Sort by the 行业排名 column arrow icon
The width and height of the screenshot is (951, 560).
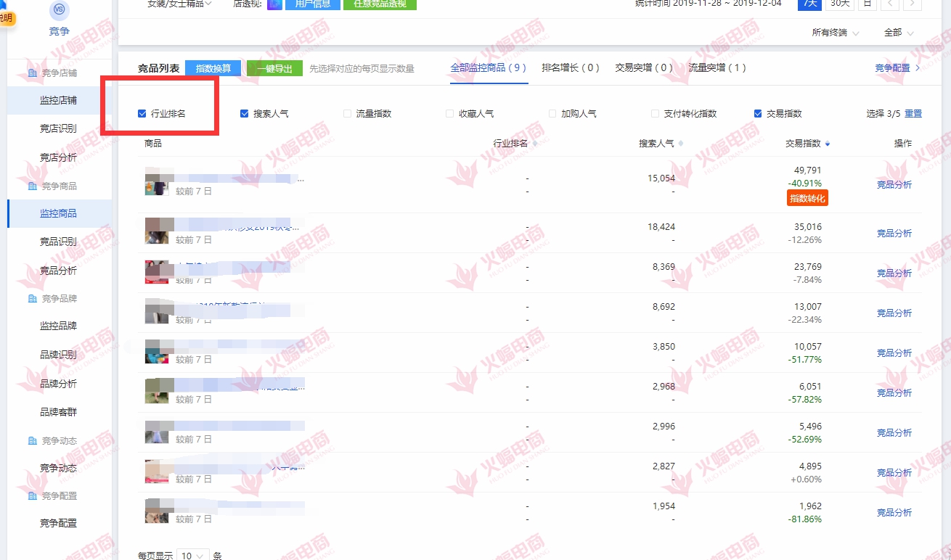click(535, 144)
